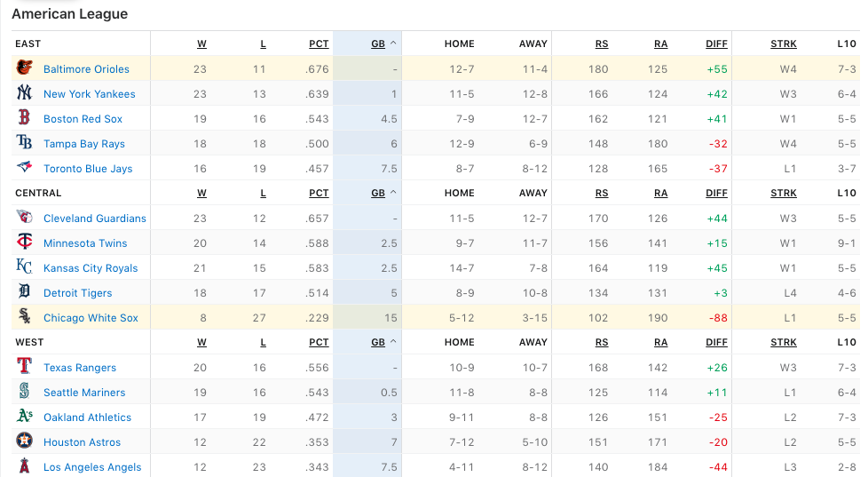The width and height of the screenshot is (868, 477).
Task: Open the Toronto Blue Jays link
Action: click(x=88, y=169)
